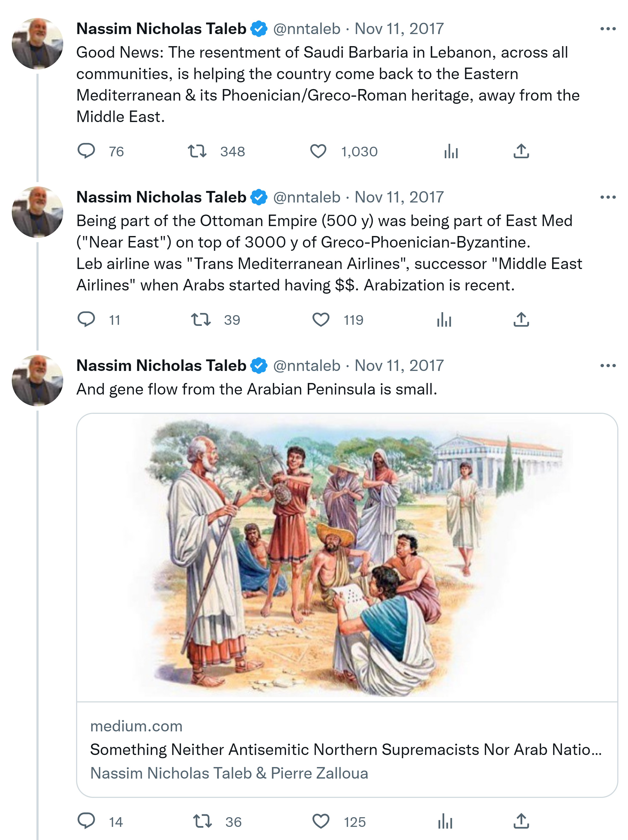Viewport: 628px width, 840px height.
Task: Like the tweet with 119 likes
Action: point(321,319)
